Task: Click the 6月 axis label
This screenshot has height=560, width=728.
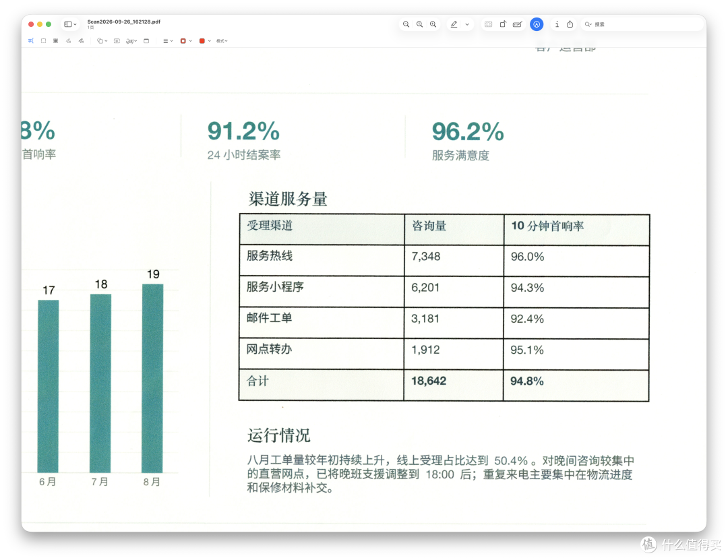Action: click(47, 482)
